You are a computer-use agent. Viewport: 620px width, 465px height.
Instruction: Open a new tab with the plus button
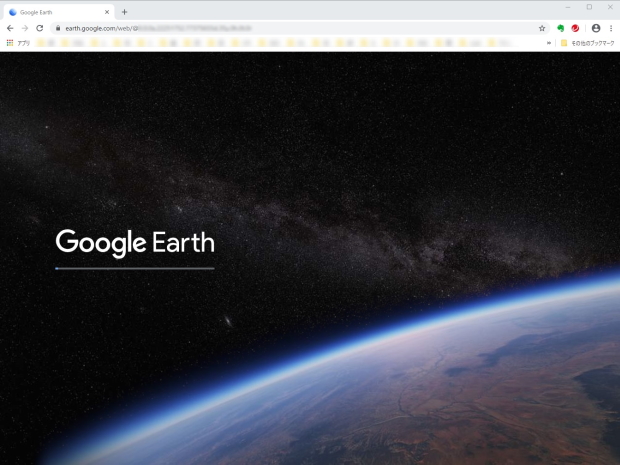[x=125, y=12]
